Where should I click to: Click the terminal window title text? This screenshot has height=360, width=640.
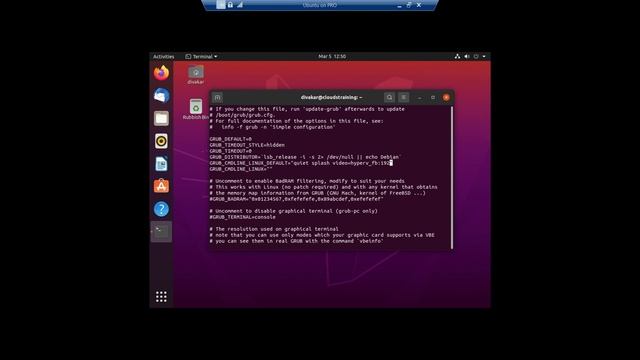[331, 98]
